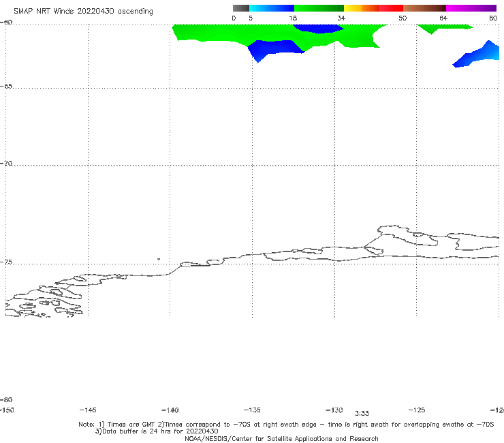Click the swath time label '3:33'

pyautogui.click(x=362, y=414)
